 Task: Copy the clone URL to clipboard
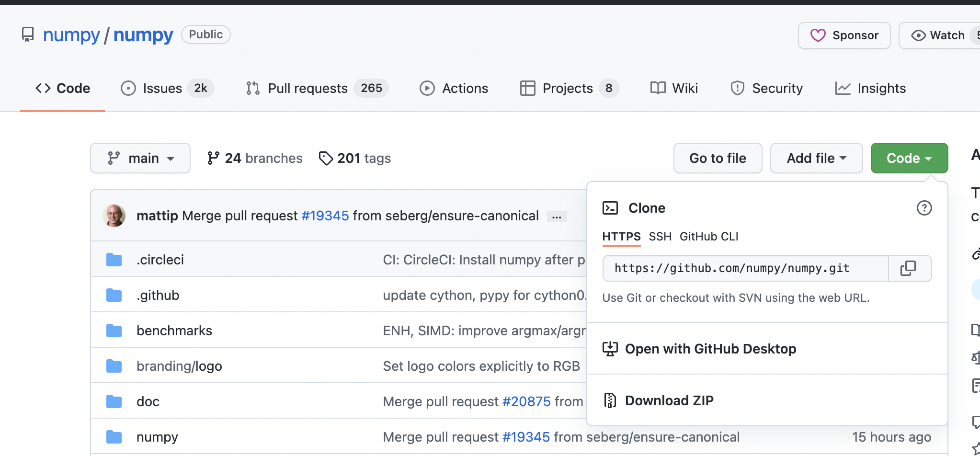click(910, 268)
